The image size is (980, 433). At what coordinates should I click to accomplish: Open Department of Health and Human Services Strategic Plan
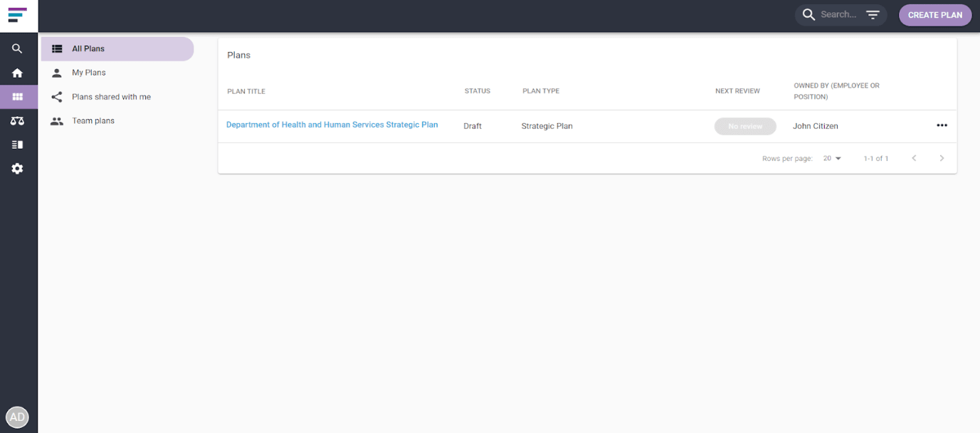pos(332,125)
